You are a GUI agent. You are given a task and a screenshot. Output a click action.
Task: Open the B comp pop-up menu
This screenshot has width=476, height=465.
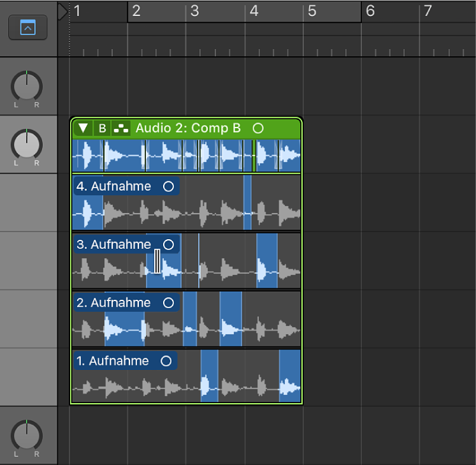pyautogui.click(x=102, y=128)
